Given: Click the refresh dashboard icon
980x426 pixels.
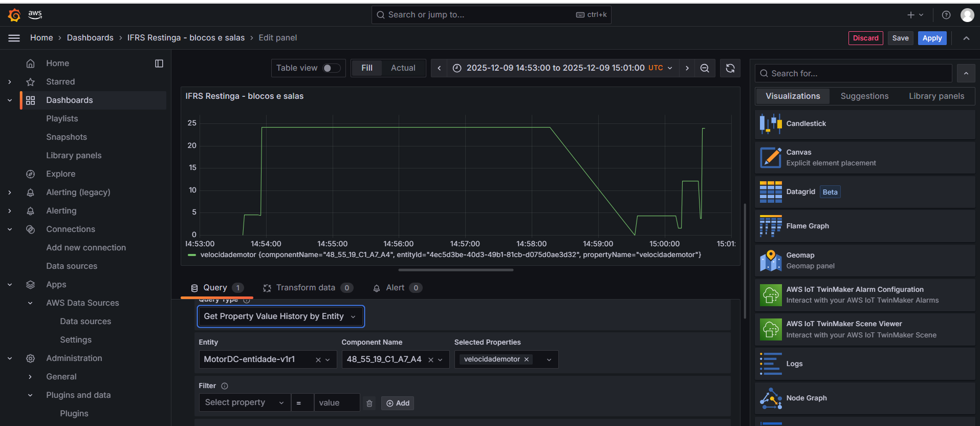Looking at the screenshot, I should point(730,68).
